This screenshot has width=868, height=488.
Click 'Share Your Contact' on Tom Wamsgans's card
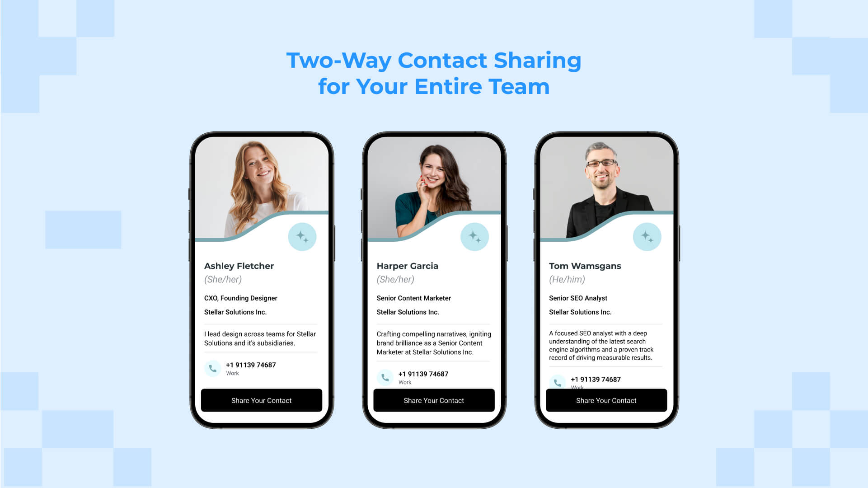tap(605, 400)
